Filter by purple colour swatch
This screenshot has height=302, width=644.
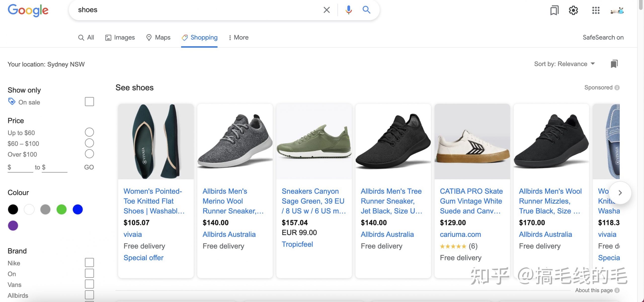coord(13,225)
